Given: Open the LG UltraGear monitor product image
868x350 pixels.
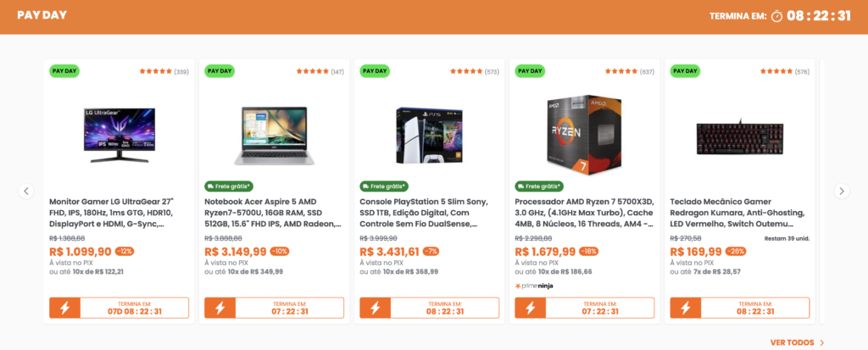Looking at the screenshot, I should click(119, 135).
